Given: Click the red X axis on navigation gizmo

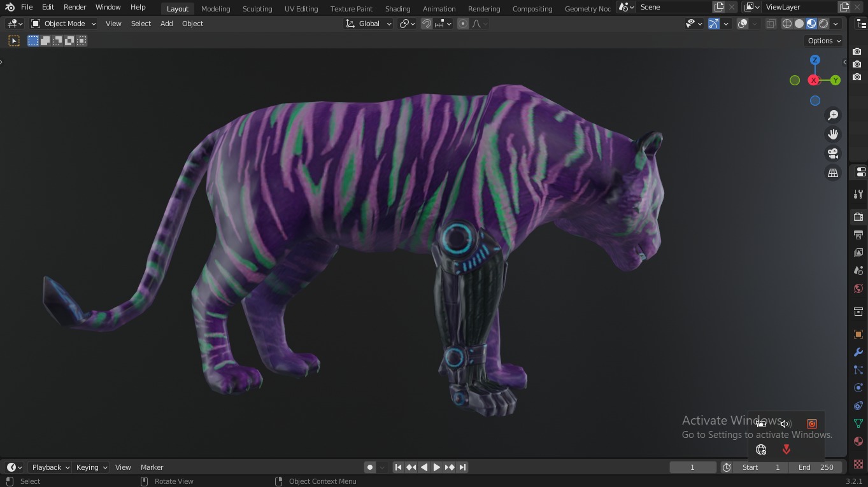Looking at the screenshot, I should (x=813, y=80).
